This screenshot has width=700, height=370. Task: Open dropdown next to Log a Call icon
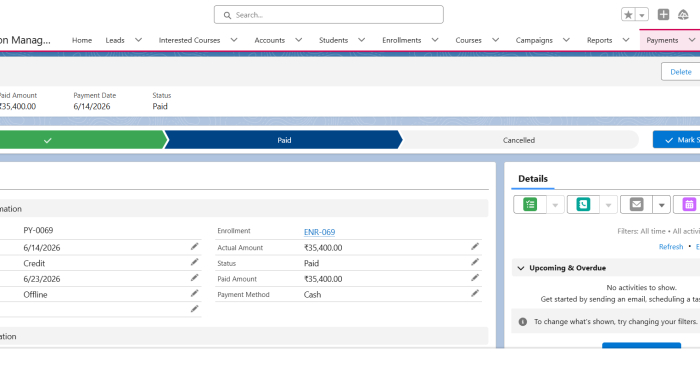pos(608,205)
